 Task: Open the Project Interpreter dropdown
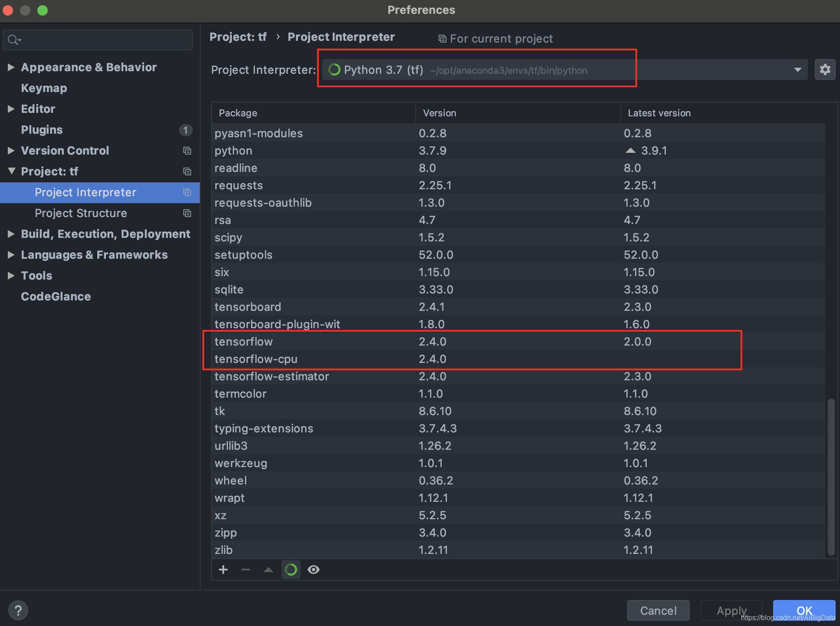798,70
